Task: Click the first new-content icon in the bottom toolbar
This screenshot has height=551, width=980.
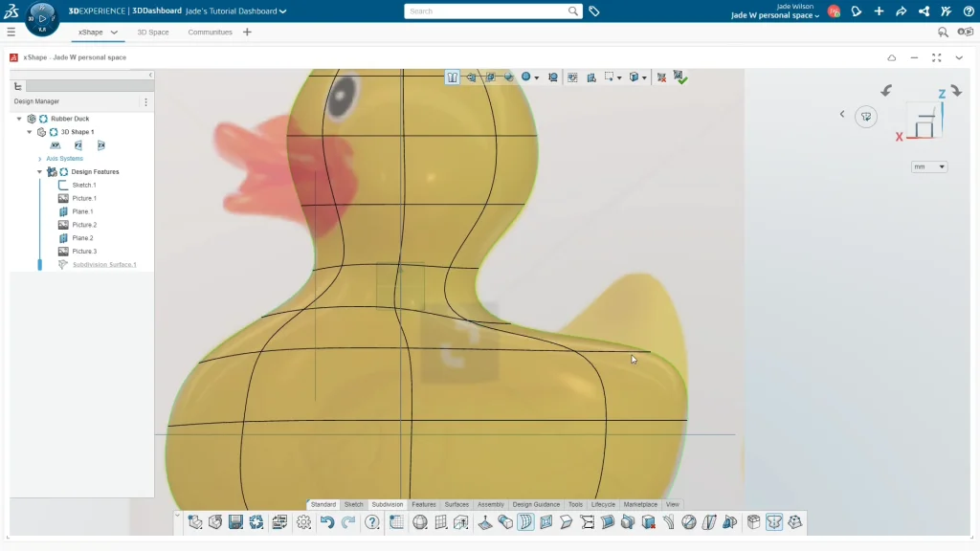Action: pos(195,522)
